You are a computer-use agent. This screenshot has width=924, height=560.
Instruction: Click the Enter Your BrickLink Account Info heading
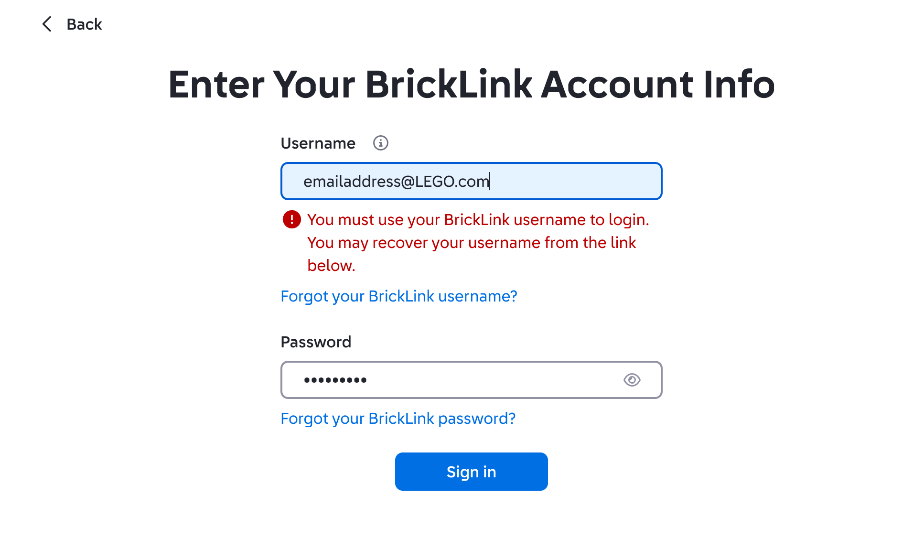click(471, 85)
